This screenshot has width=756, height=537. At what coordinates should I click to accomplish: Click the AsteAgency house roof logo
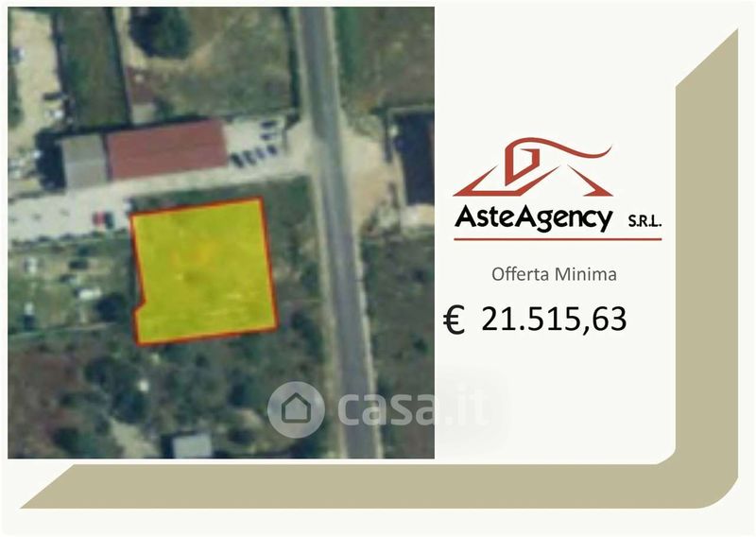click(x=533, y=167)
